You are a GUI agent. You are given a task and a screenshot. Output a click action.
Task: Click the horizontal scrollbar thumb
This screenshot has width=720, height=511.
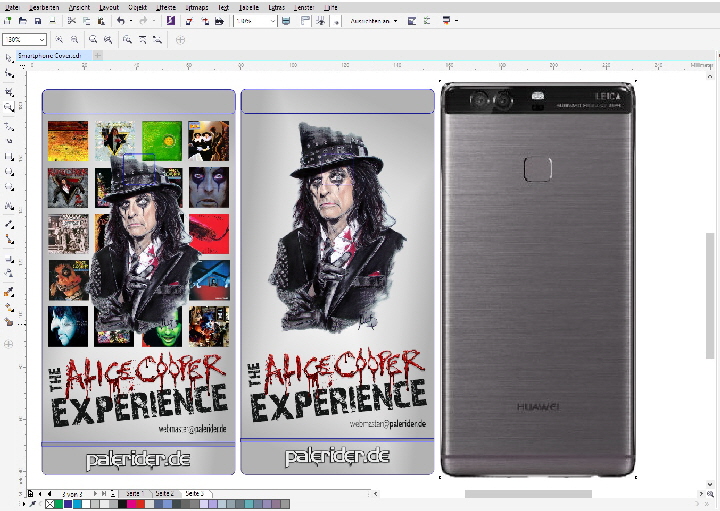coord(528,494)
